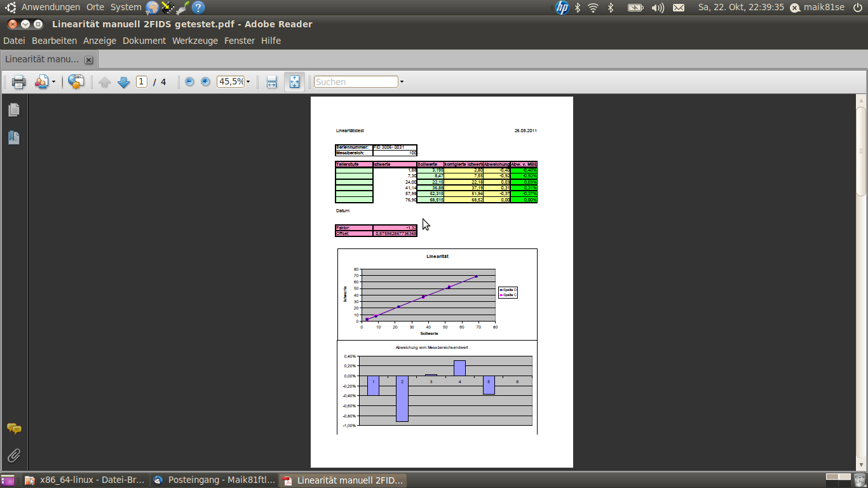The height and width of the screenshot is (488, 868).
Task: Expand the collaborate tool dropdown arrow
Action: point(53,82)
